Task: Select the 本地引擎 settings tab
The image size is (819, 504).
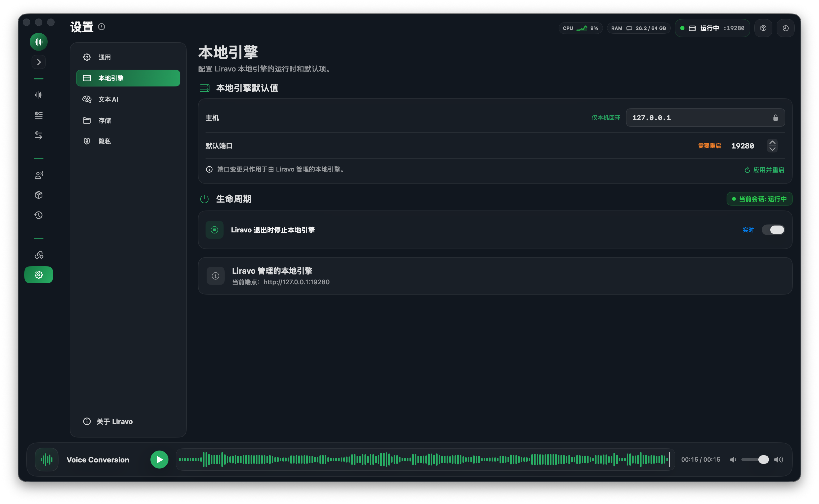Action: [128, 78]
